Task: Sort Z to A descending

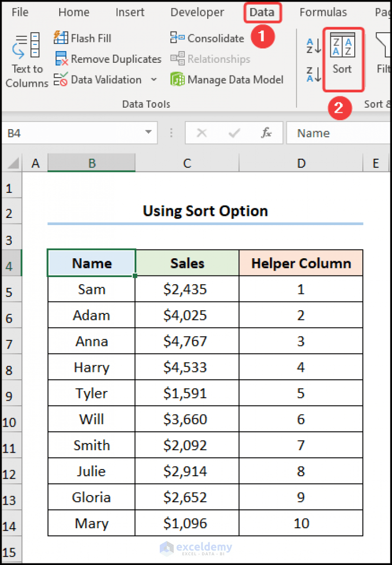Action: 313,75
